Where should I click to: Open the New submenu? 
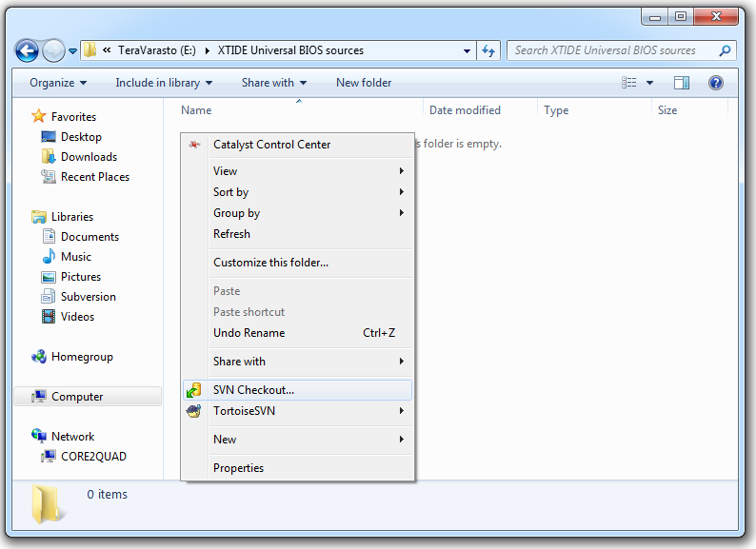(298, 440)
